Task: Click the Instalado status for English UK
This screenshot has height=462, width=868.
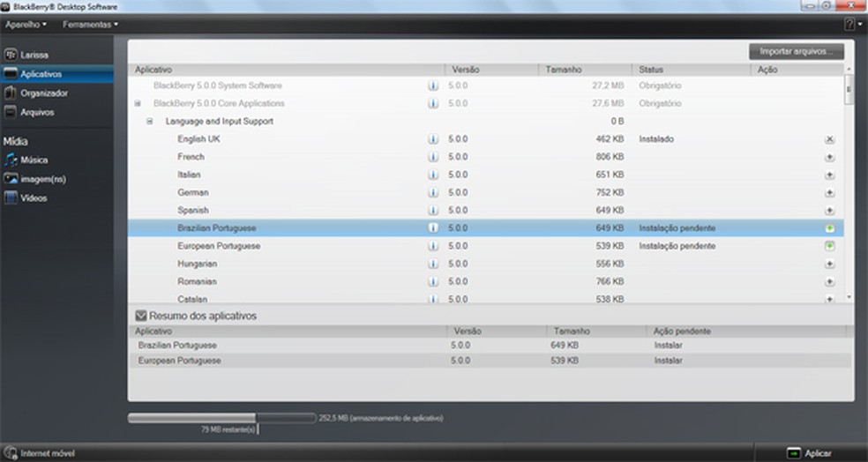Action: pyautogui.click(x=656, y=139)
